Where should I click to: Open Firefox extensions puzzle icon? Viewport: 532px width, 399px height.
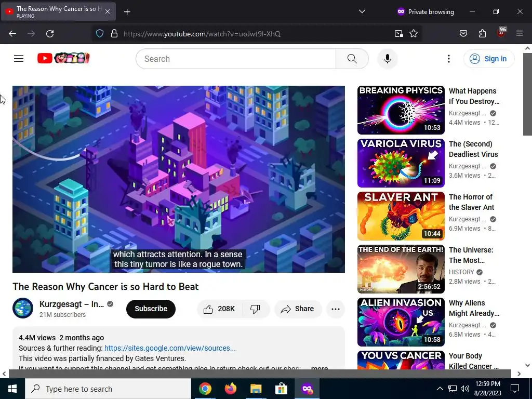[x=482, y=34]
